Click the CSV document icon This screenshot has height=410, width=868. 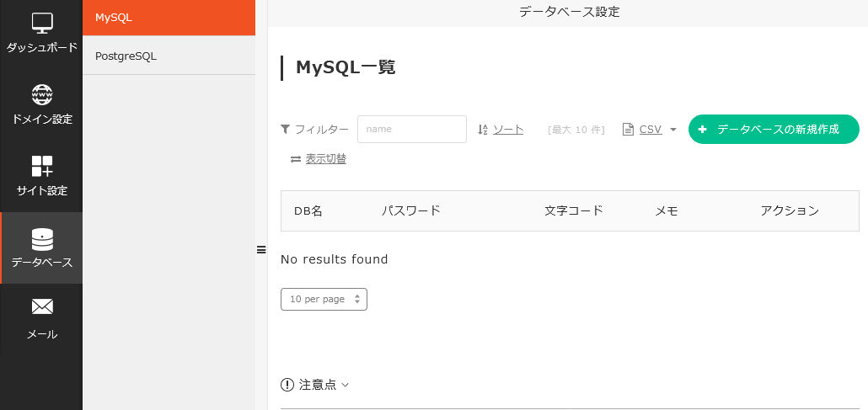point(628,130)
